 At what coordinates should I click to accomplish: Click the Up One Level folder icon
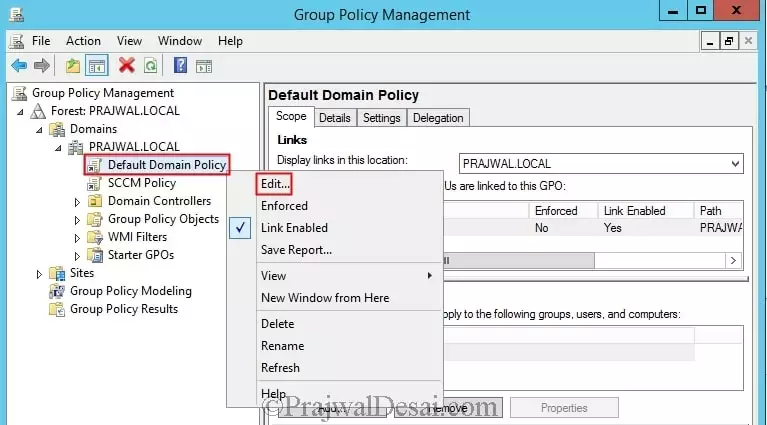(x=72, y=65)
